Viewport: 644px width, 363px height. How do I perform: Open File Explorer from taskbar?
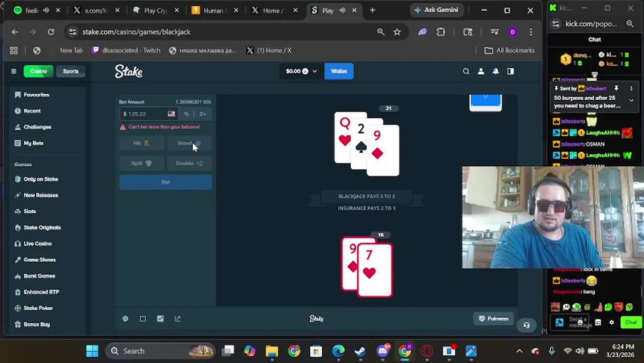[272, 351]
